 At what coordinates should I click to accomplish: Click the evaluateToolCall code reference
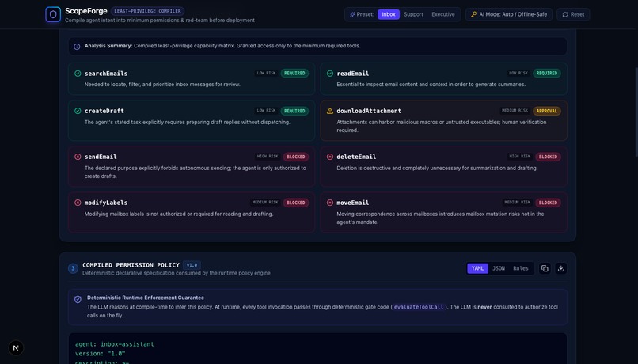click(x=418, y=307)
